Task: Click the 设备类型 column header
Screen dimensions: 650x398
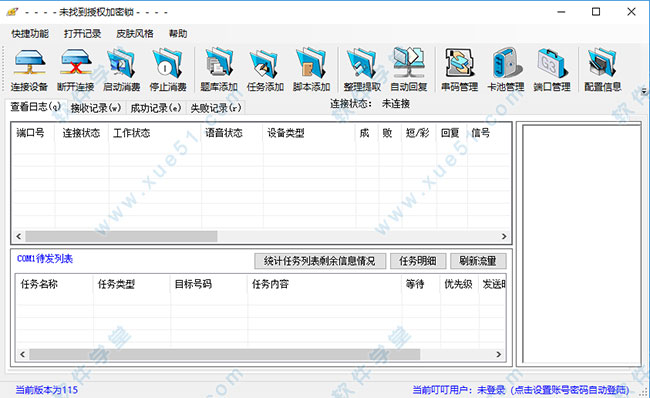Action: (309, 133)
